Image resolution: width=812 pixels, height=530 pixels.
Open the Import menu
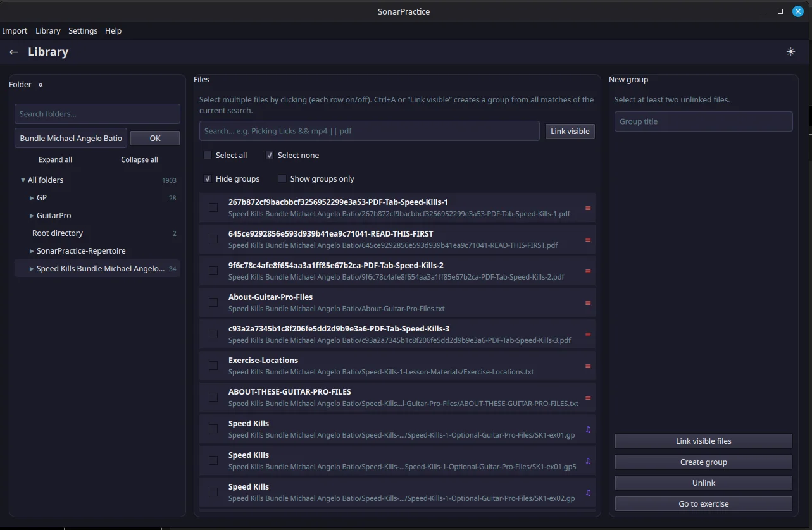(15, 30)
